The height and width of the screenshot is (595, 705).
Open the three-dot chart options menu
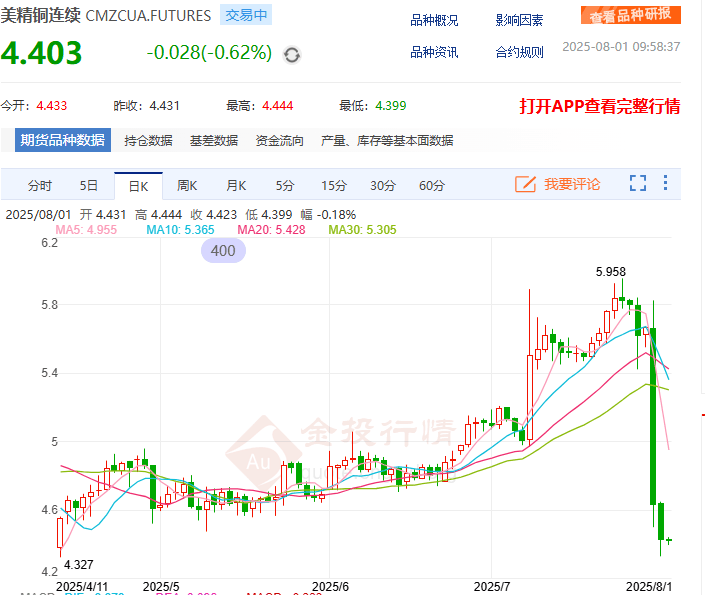tap(665, 183)
